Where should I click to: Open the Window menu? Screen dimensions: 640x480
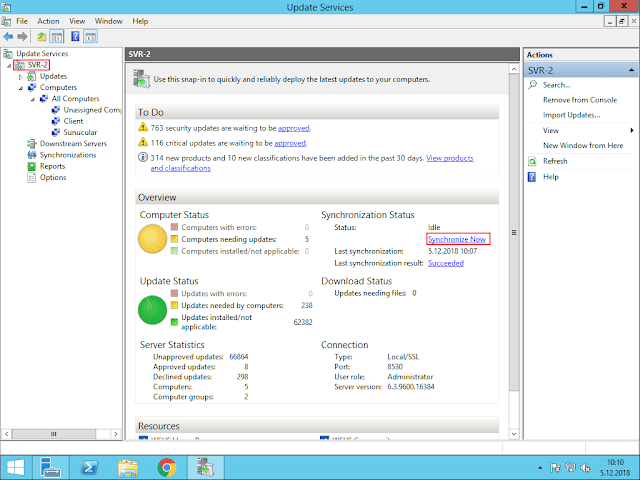(x=109, y=21)
